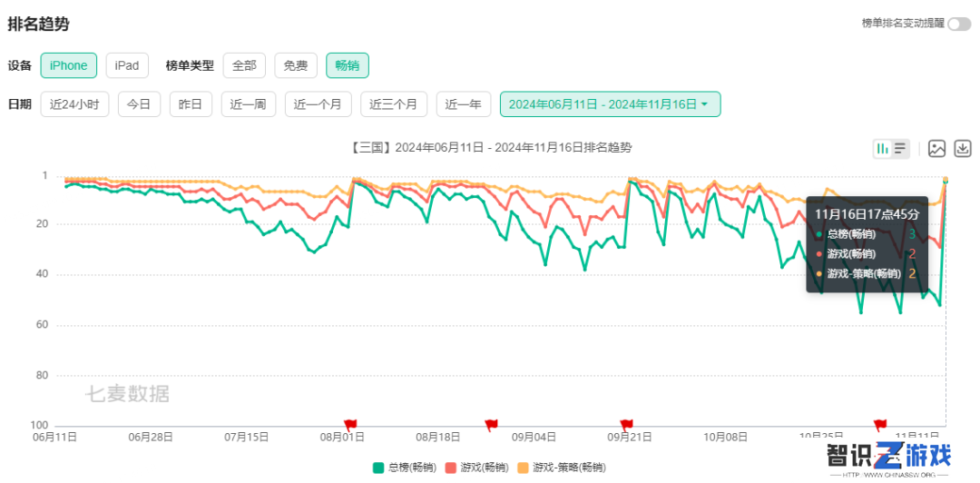
Task: Open the date range dropdown
Action: [x=610, y=104]
